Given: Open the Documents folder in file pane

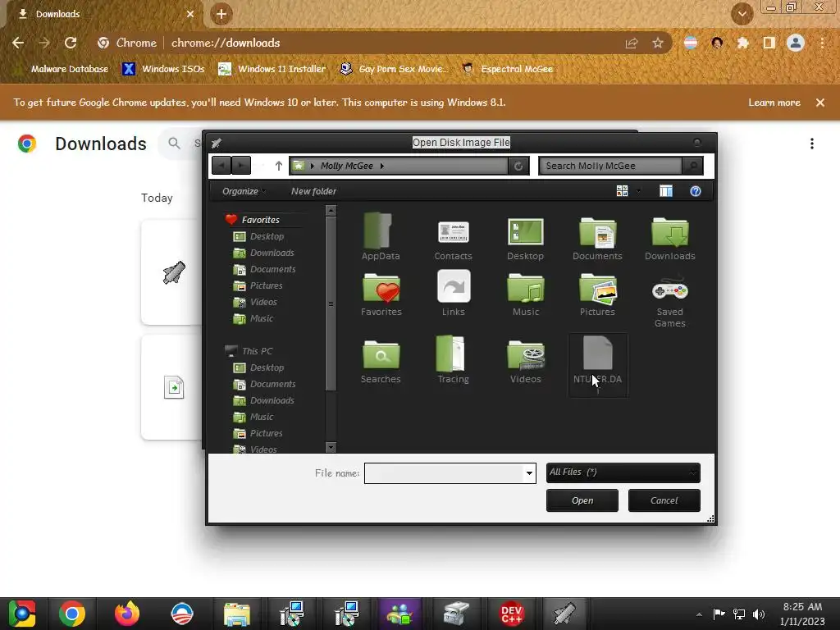Looking at the screenshot, I should (597, 237).
